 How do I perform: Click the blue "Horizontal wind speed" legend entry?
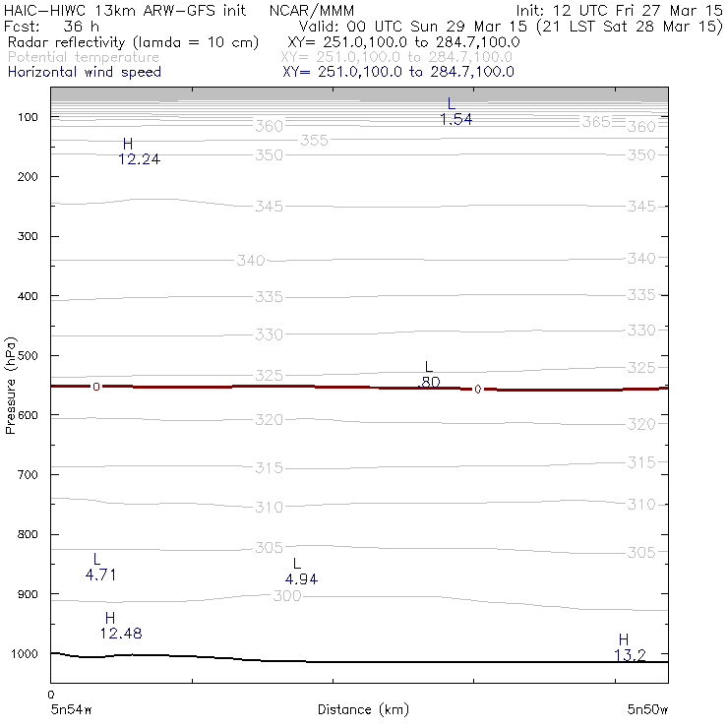tap(85, 72)
